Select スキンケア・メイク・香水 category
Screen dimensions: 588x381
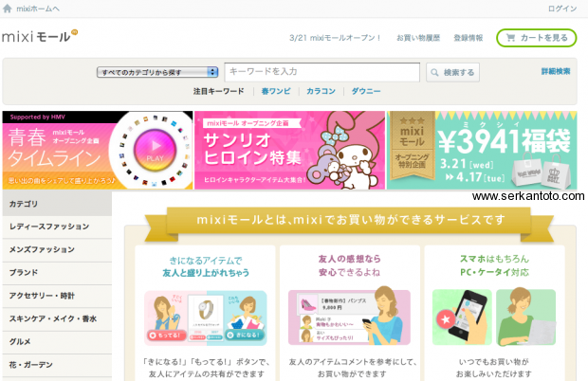coord(57,318)
